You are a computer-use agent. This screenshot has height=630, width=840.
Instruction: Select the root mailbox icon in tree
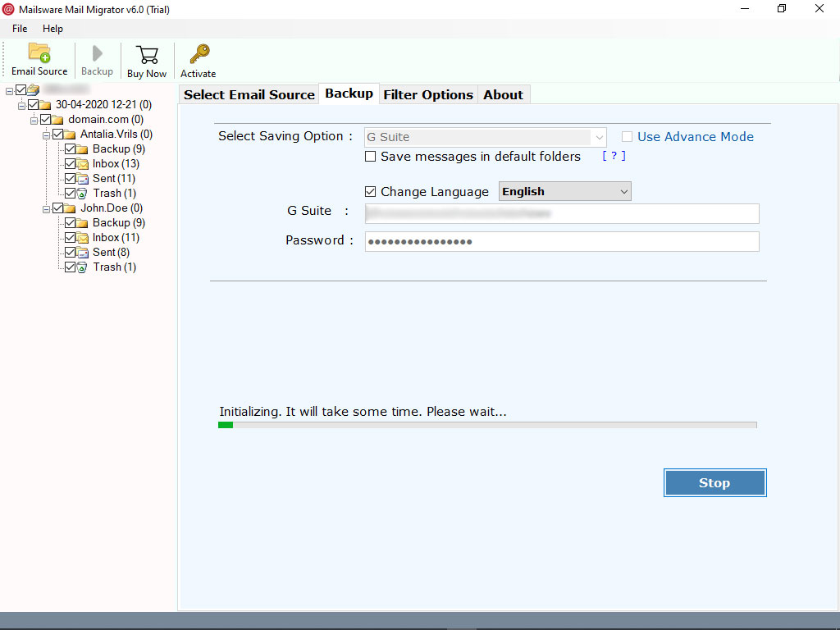33,89
